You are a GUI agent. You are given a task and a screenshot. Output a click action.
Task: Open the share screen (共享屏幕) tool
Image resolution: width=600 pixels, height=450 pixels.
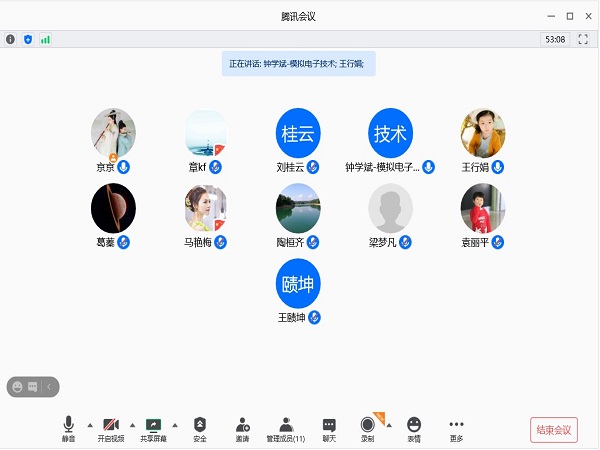(154, 426)
